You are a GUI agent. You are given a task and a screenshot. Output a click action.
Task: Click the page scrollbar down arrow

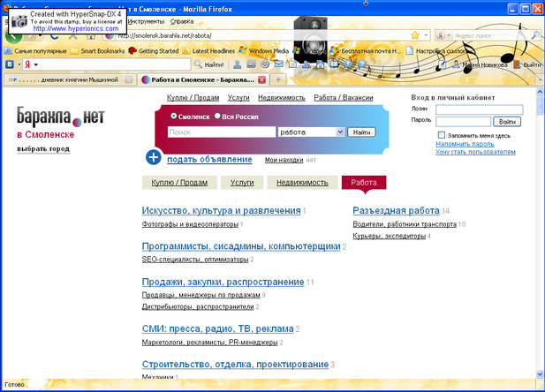tap(540, 374)
